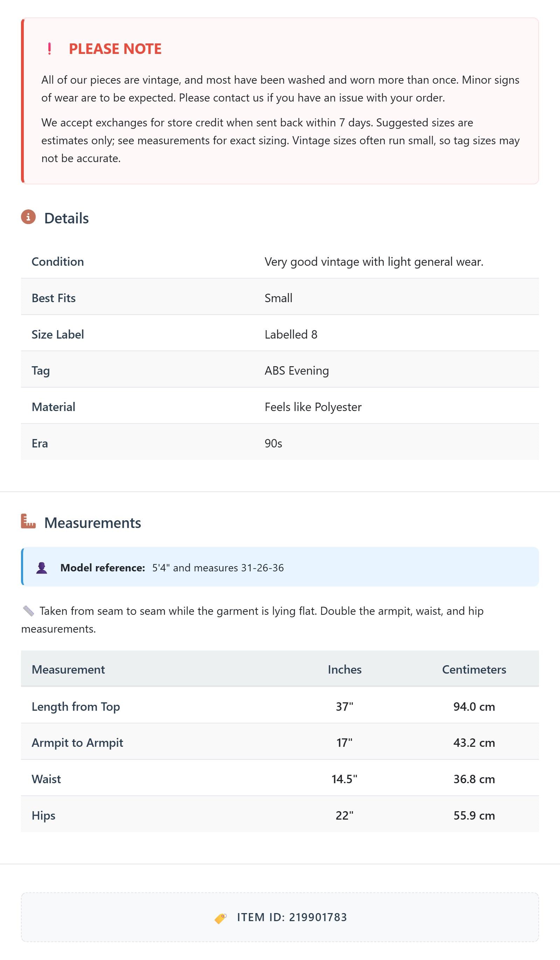Click the Condition row value text
Image resolution: width=560 pixels, height=960 pixels.
click(374, 262)
